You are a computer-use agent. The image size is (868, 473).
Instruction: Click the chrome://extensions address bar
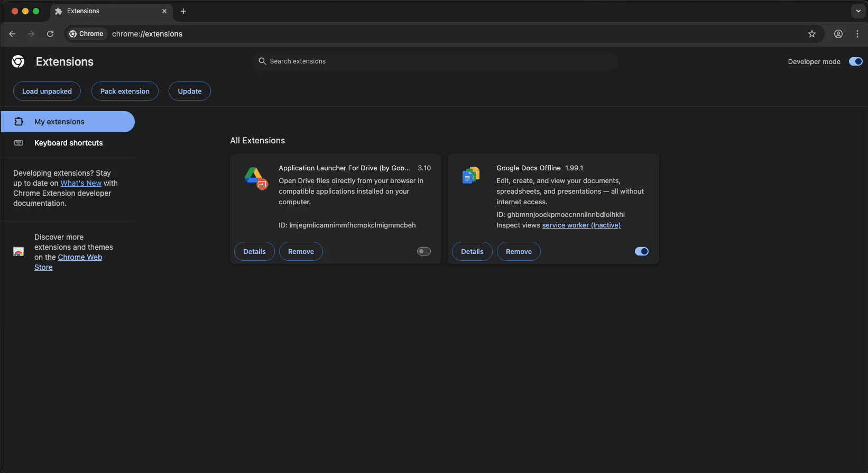click(444, 34)
